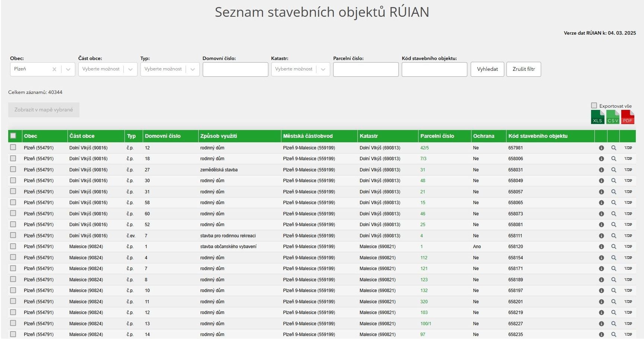Export the list as a PDF file

[628, 117]
